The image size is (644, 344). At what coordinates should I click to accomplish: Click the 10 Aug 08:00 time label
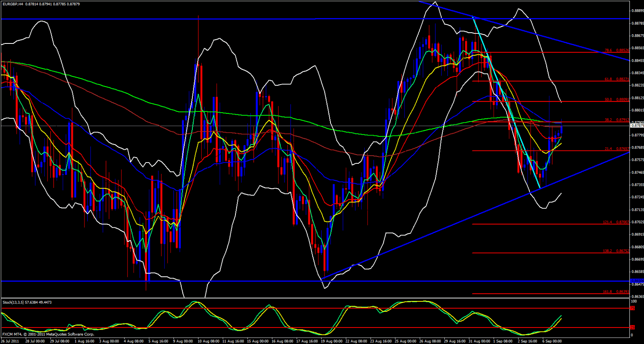coord(208,341)
